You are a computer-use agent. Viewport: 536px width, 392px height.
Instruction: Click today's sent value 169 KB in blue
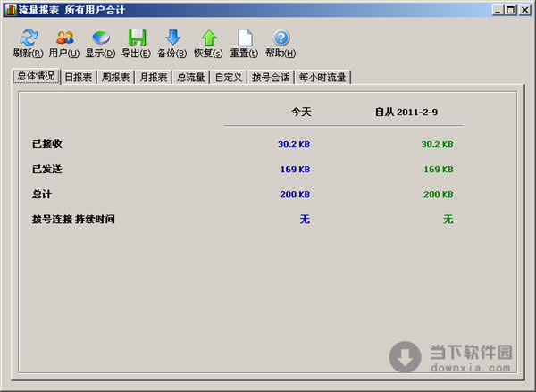296,169
